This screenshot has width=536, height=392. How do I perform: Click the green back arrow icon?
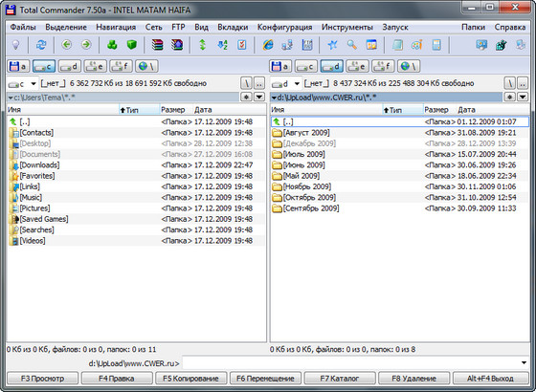[67, 45]
